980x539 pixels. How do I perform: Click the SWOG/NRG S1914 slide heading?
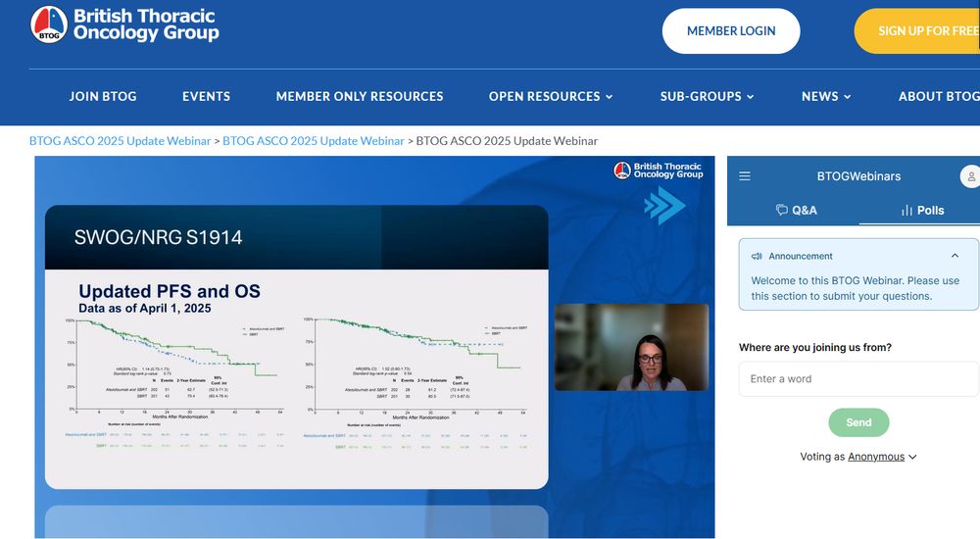158,237
